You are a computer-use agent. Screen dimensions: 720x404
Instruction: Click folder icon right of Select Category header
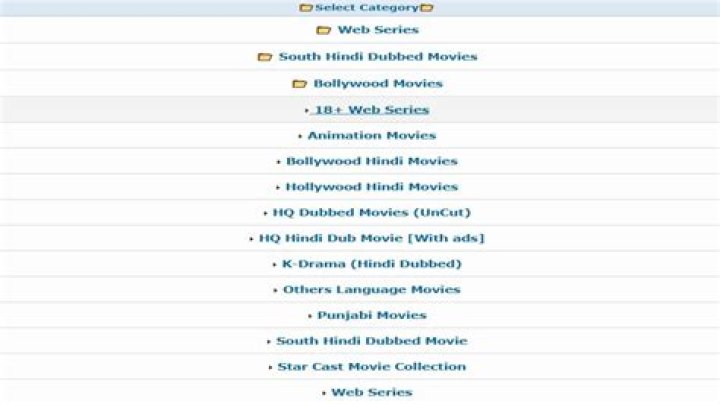427,8
